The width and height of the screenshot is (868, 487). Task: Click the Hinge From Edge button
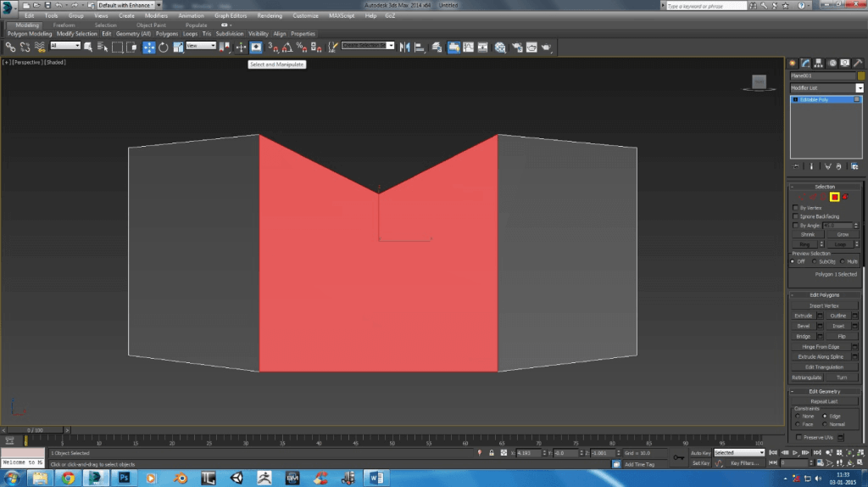[x=821, y=347]
